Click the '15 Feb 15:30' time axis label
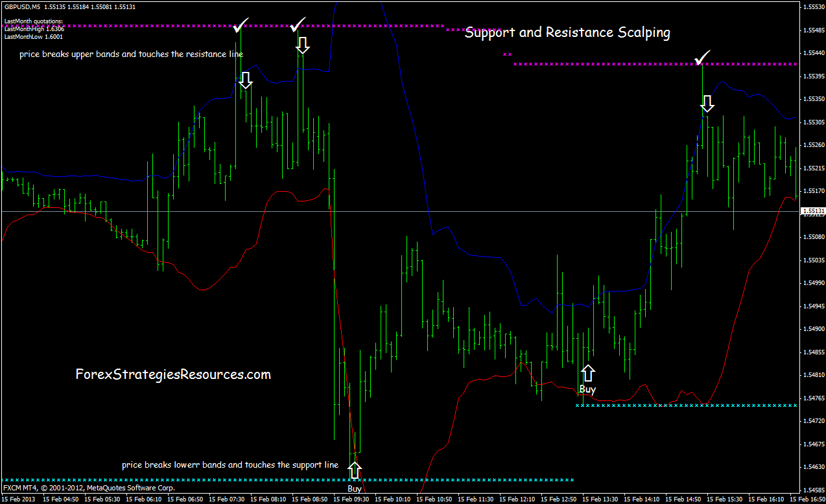The width and height of the screenshot is (826, 504). [x=724, y=499]
